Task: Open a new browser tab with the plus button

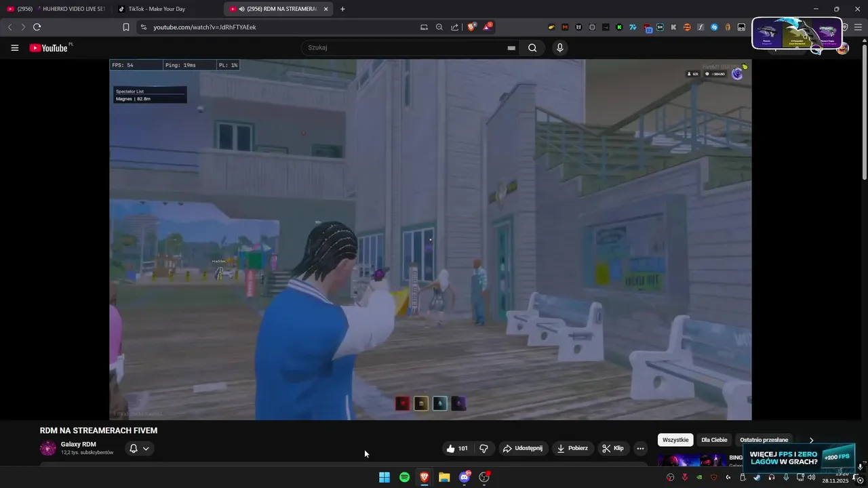Action: (x=342, y=9)
